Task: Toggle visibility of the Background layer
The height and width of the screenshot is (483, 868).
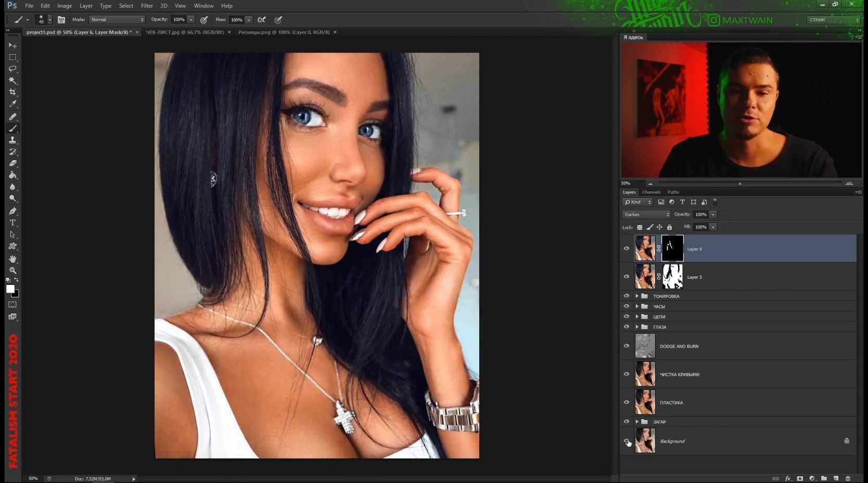Action: pos(627,441)
